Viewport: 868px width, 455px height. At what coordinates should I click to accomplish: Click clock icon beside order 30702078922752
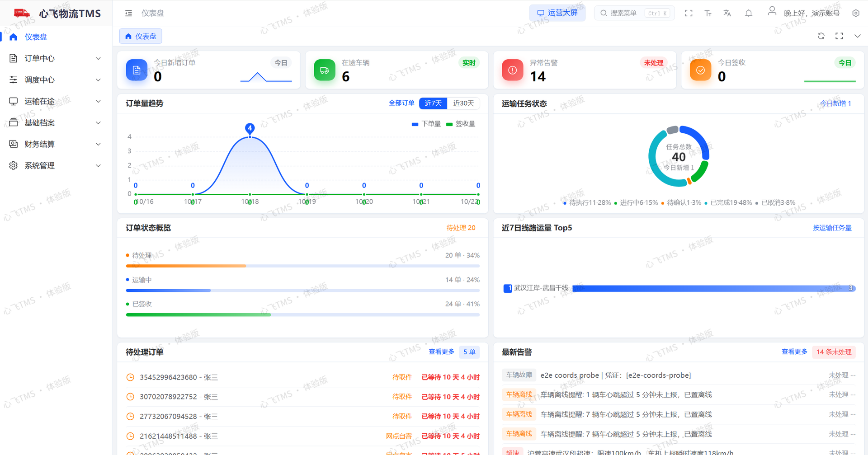coord(130,397)
